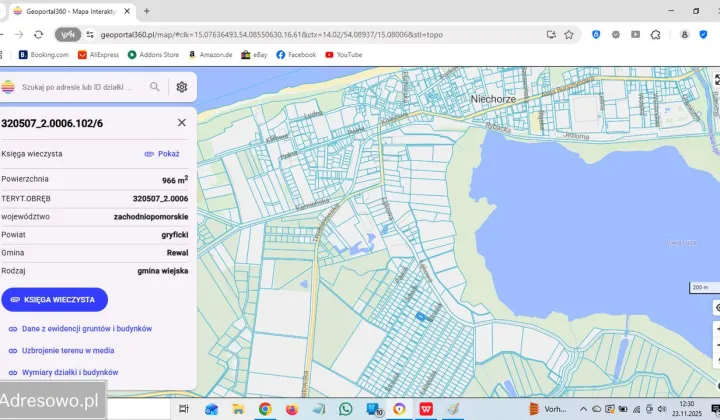Close the parcel 320507_2.0006.102/6 details panel

click(x=181, y=122)
